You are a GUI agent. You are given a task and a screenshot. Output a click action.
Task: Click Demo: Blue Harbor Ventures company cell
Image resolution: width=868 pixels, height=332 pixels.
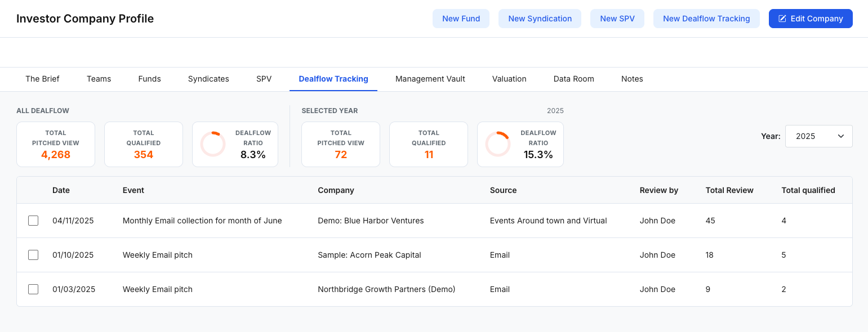click(x=371, y=221)
